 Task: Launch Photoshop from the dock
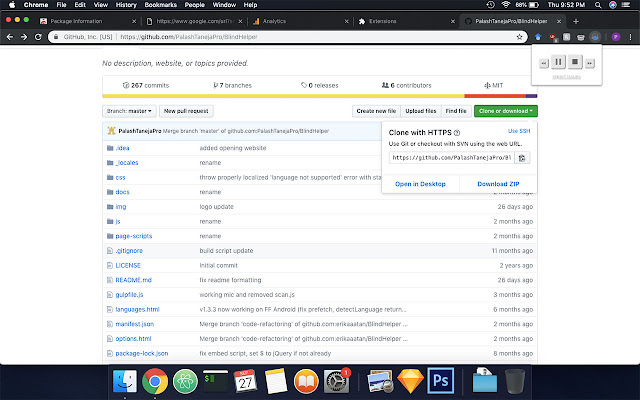[441, 381]
